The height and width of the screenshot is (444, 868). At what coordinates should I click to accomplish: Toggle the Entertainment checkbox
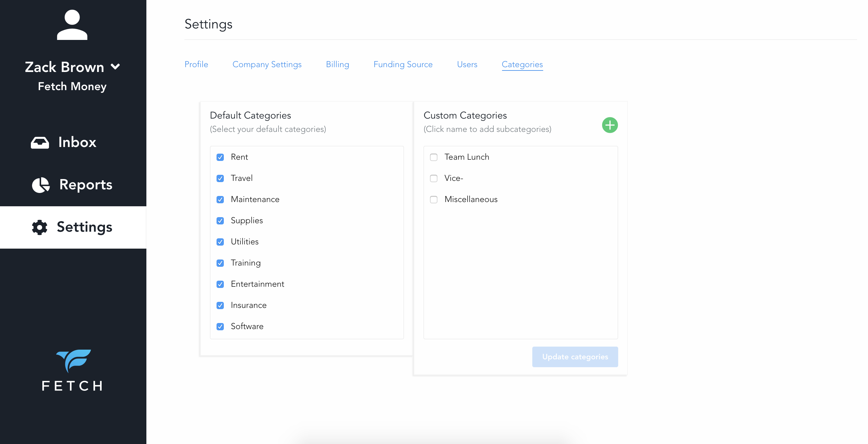(x=220, y=284)
